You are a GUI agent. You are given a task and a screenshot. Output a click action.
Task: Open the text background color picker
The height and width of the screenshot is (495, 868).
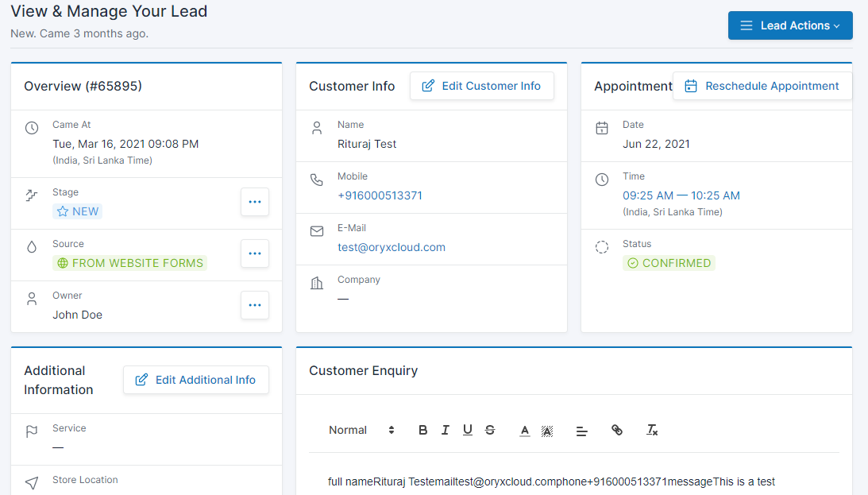[547, 431]
